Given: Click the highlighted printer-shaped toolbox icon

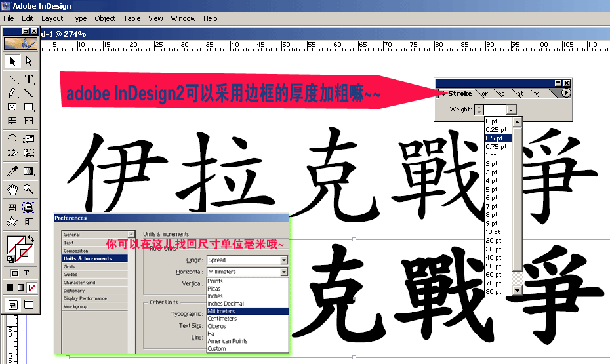Looking at the screenshot, I should coord(29,207).
